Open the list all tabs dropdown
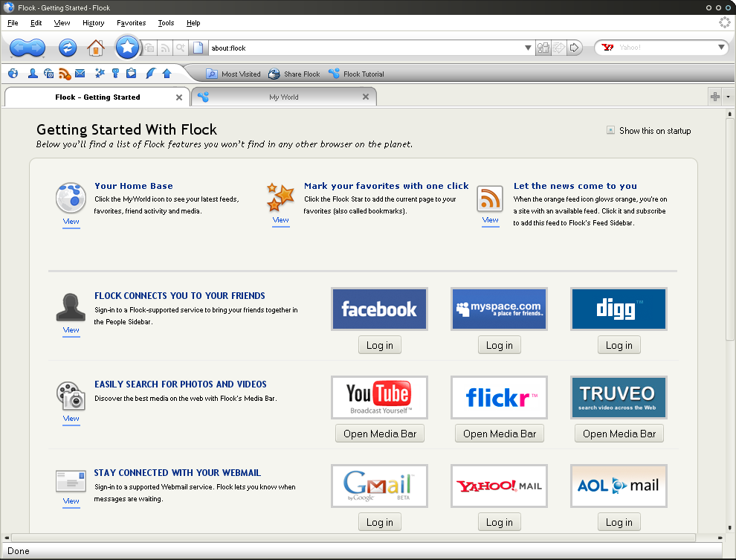Viewport: 736px width, 560px height. click(728, 97)
